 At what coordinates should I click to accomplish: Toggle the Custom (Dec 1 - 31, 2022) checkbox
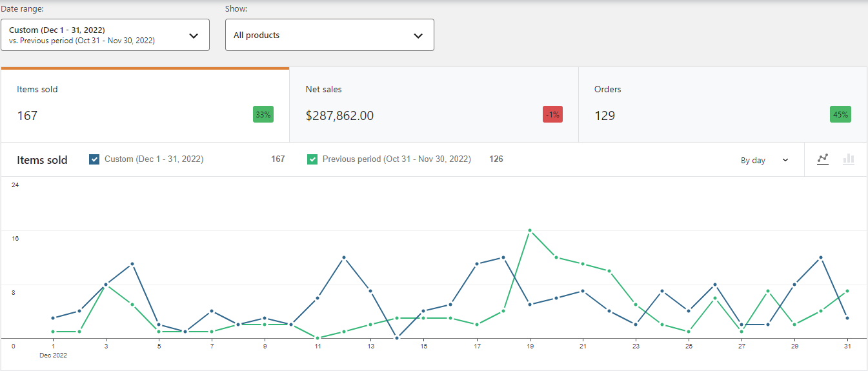[x=94, y=159]
